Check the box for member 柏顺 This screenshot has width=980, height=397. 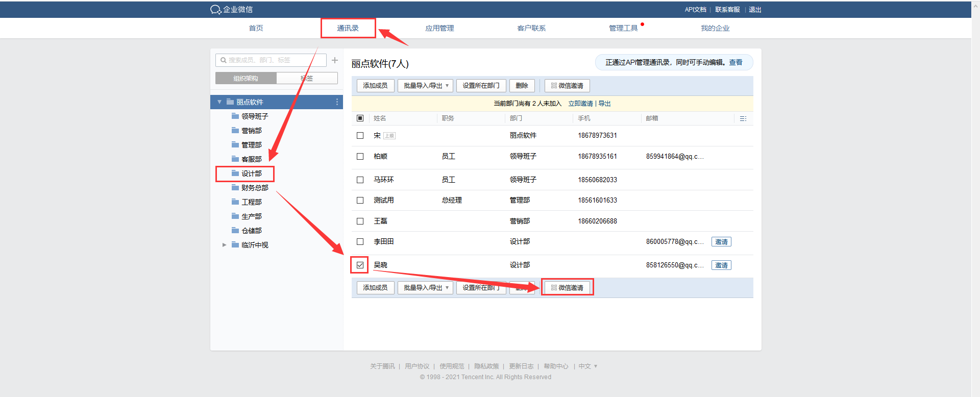point(360,157)
